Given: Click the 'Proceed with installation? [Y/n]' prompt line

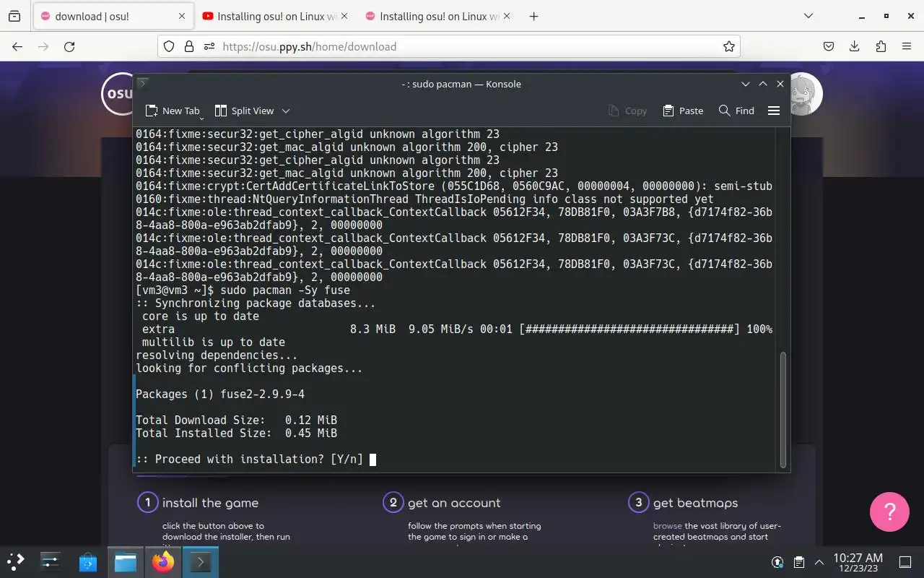Looking at the screenshot, I should (x=250, y=460).
